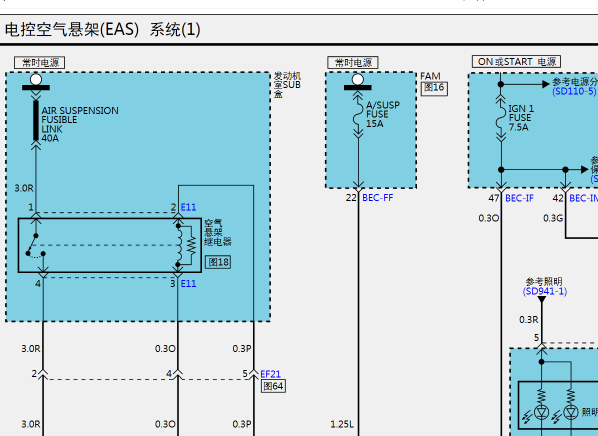Click the leftmost 常时电源 label box
598x436 pixels.
point(40,63)
